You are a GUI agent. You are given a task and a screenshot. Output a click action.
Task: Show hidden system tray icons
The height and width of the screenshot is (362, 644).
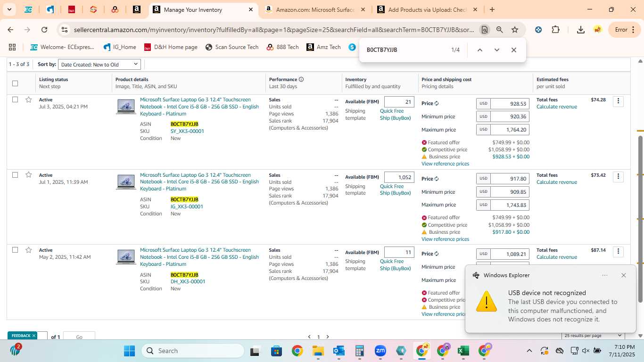coord(529,351)
